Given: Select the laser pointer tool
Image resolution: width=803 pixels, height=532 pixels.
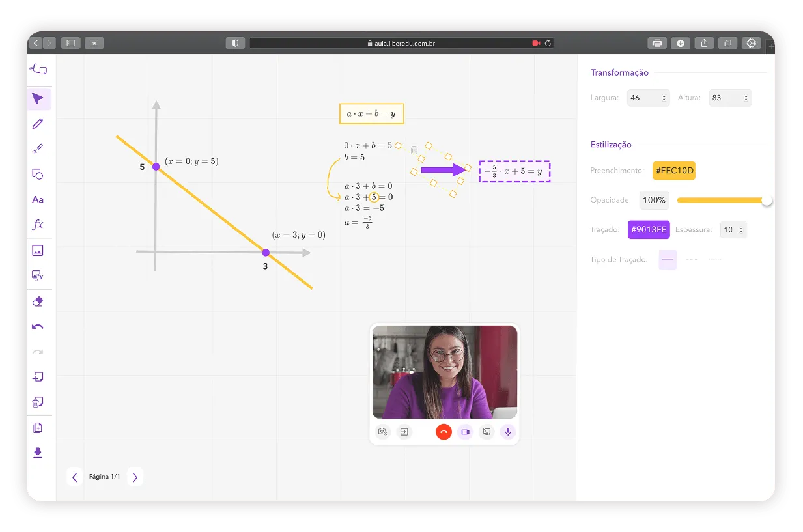Looking at the screenshot, I should 38,149.
